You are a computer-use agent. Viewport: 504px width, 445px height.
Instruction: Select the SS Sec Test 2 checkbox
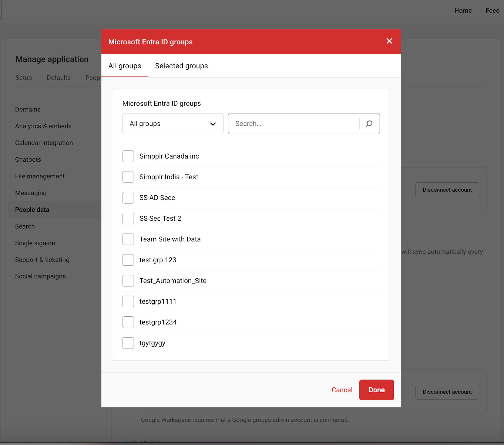[x=128, y=218]
